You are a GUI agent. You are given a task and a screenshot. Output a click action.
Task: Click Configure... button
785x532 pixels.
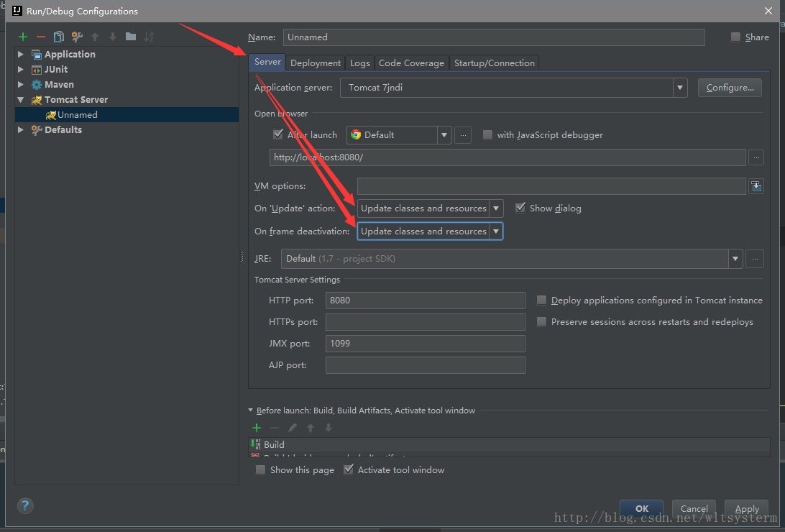(x=730, y=88)
